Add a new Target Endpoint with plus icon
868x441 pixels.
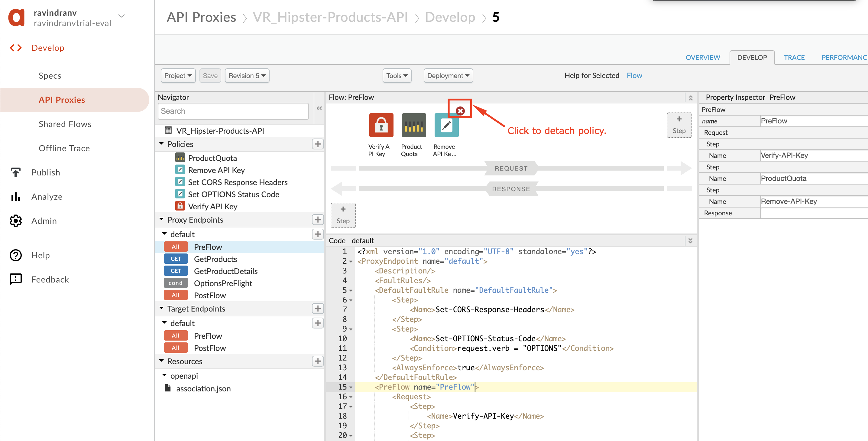[x=317, y=309]
